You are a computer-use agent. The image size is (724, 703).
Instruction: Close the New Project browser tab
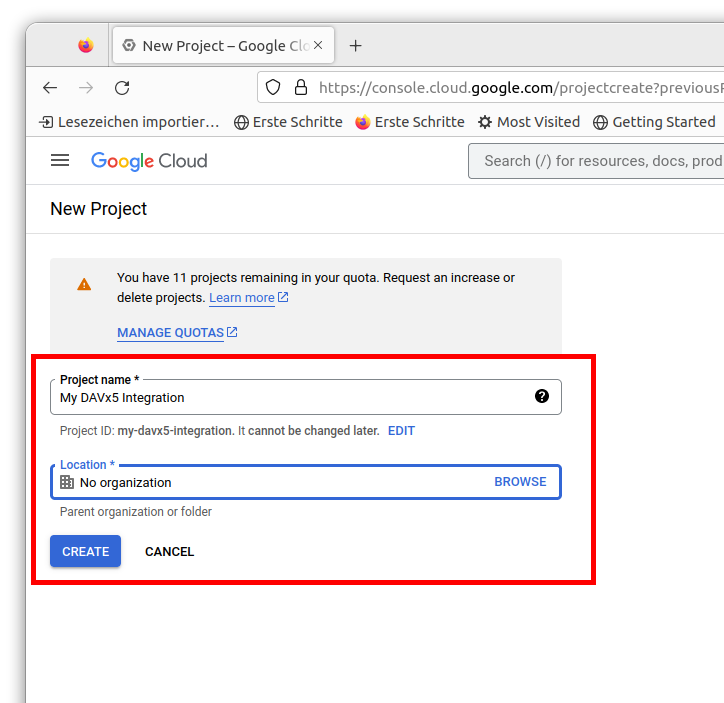coord(318,45)
